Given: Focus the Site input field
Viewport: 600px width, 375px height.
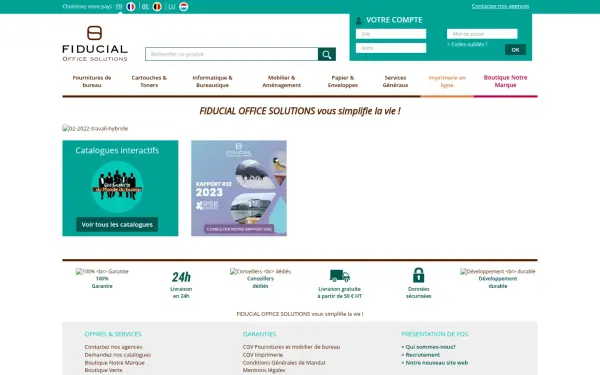Looking at the screenshot, I should 391,34.
